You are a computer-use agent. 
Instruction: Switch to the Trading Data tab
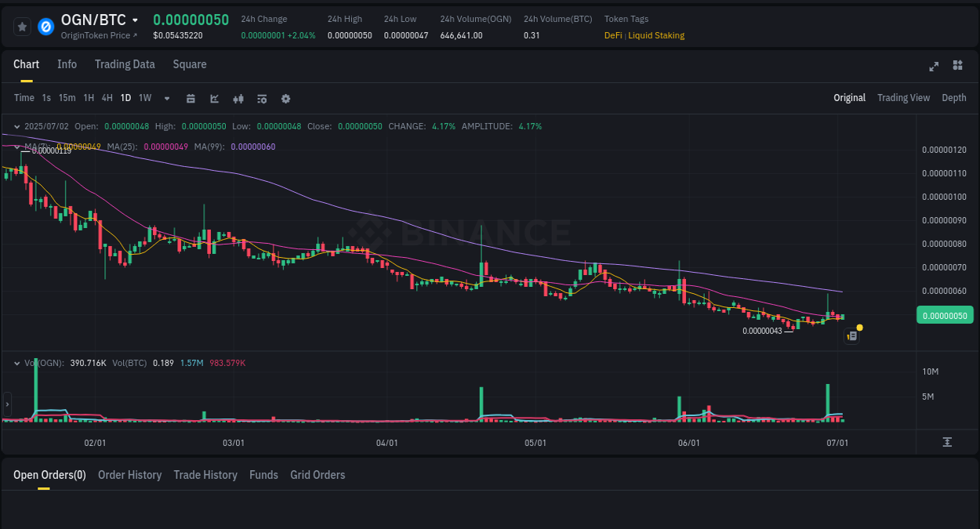[125, 64]
